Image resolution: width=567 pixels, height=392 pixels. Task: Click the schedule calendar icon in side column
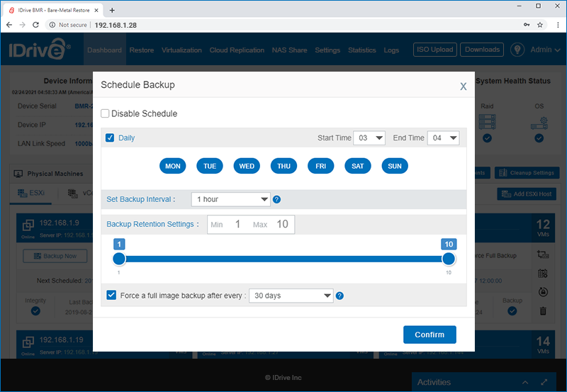[x=543, y=273]
